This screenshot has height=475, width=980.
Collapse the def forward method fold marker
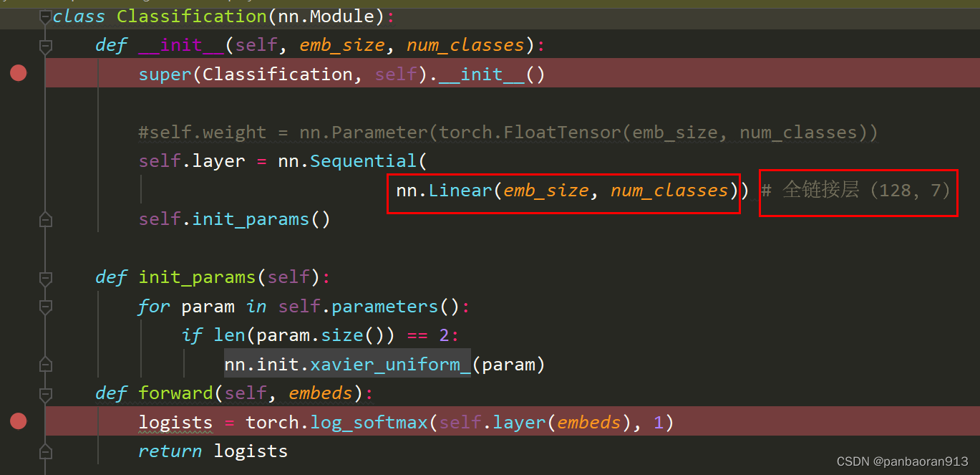46,394
